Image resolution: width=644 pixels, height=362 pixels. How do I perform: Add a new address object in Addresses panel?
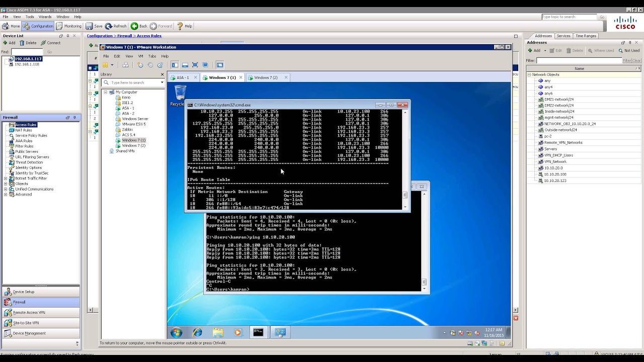point(534,50)
